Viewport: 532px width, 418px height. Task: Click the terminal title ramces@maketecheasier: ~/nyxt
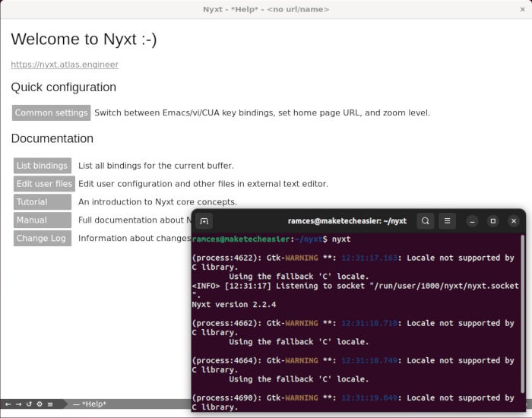point(347,221)
